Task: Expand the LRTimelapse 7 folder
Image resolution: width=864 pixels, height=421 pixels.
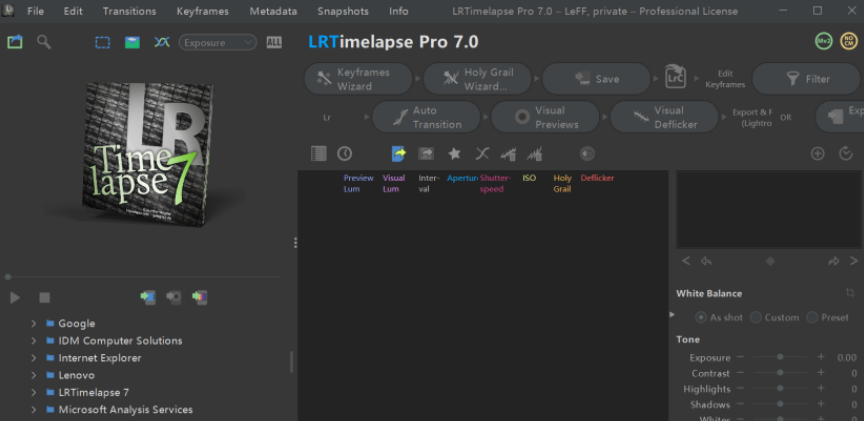Action: pos(34,392)
